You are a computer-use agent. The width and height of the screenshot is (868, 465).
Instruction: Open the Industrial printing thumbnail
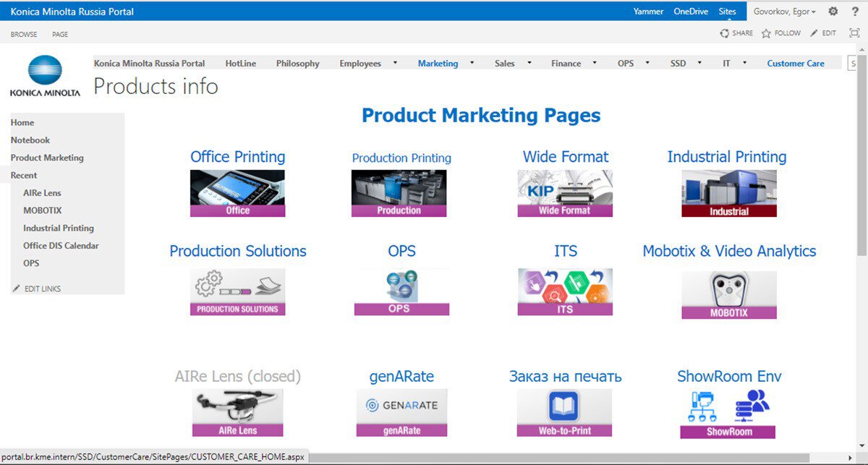(729, 193)
